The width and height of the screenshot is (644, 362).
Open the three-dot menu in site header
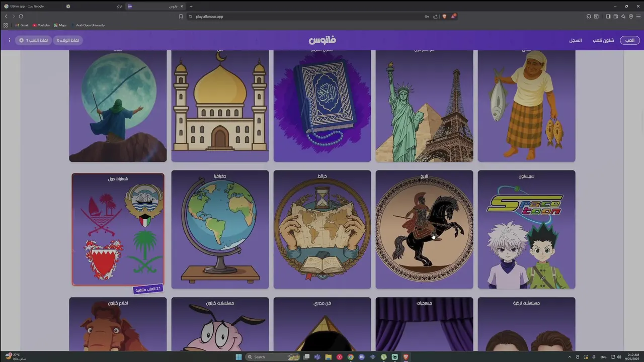[x=9, y=40]
